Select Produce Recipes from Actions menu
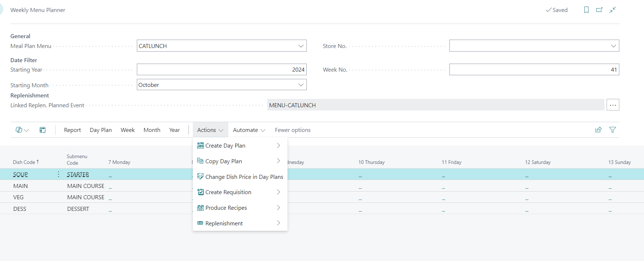Viewport: 644px width, 261px height. click(226, 208)
